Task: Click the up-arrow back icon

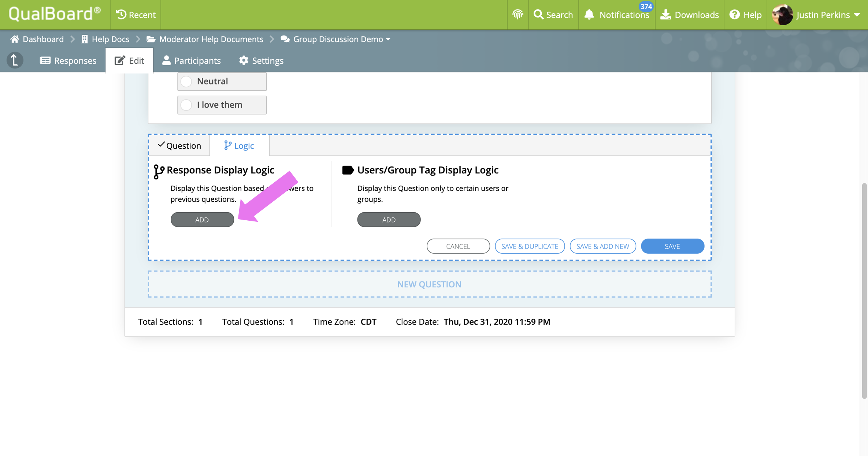Action: [15, 60]
